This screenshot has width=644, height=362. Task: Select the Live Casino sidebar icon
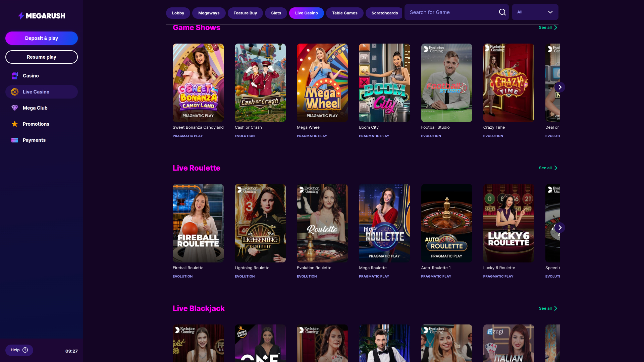tap(14, 92)
